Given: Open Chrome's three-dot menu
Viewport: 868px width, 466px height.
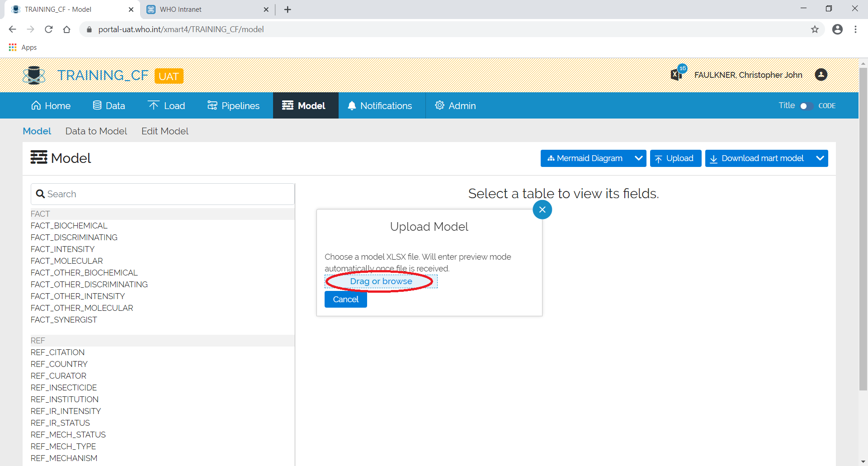Looking at the screenshot, I should pos(856,29).
